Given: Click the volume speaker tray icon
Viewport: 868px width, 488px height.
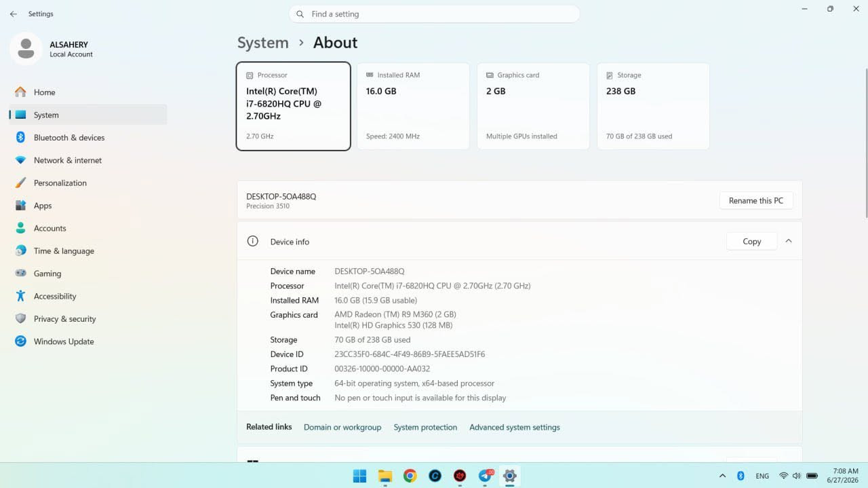Looking at the screenshot, I should [x=797, y=476].
